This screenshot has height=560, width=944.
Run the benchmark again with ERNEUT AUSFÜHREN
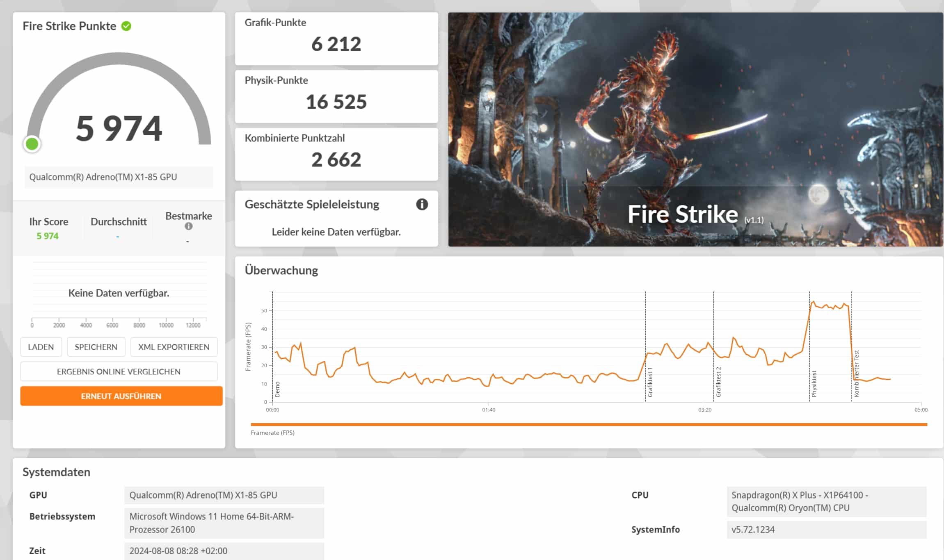121,396
